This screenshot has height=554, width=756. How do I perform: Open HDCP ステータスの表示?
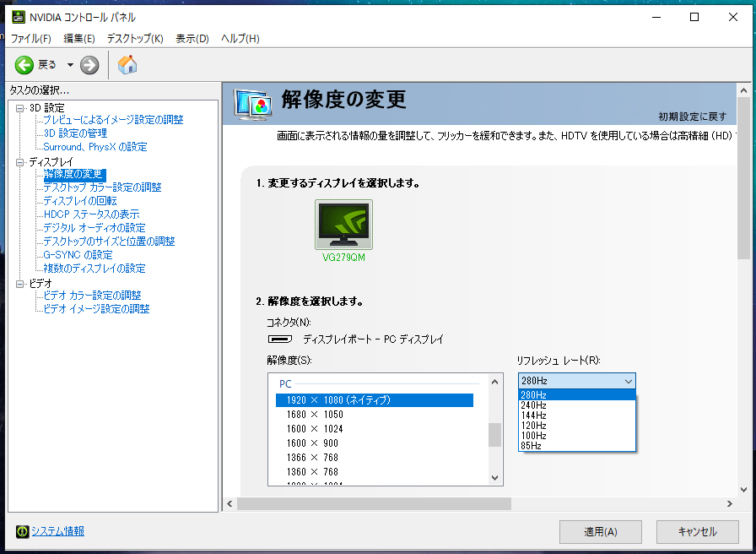pyautogui.click(x=92, y=215)
